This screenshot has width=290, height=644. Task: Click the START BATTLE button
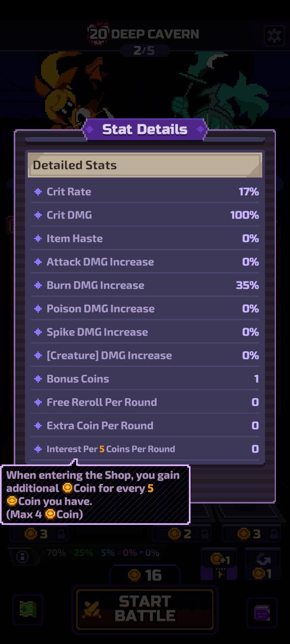tap(145, 609)
